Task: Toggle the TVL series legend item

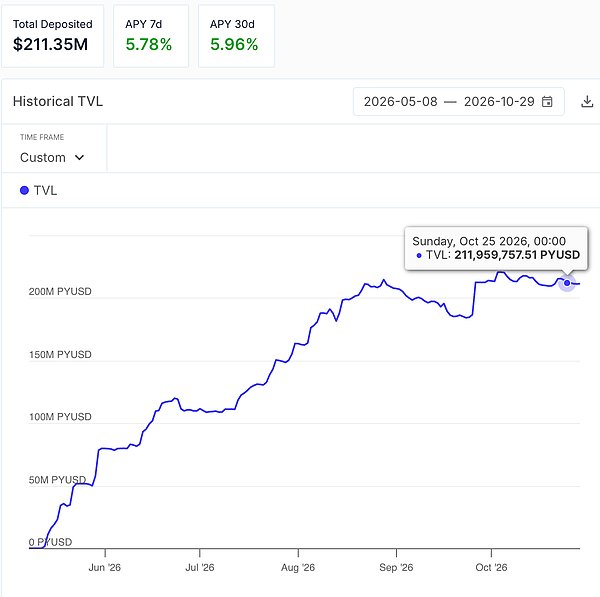Action: click(x=38, y=190)
